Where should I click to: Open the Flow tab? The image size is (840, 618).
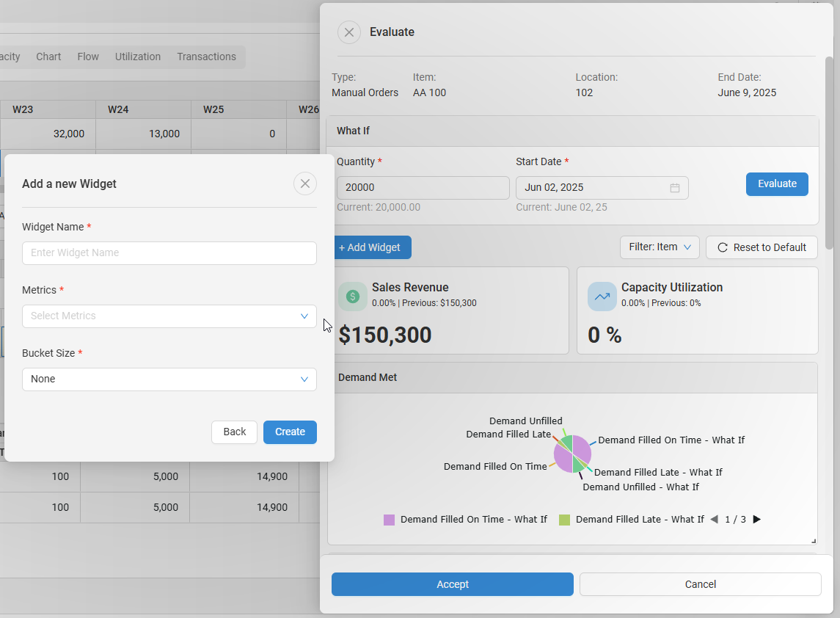(88, 57)
